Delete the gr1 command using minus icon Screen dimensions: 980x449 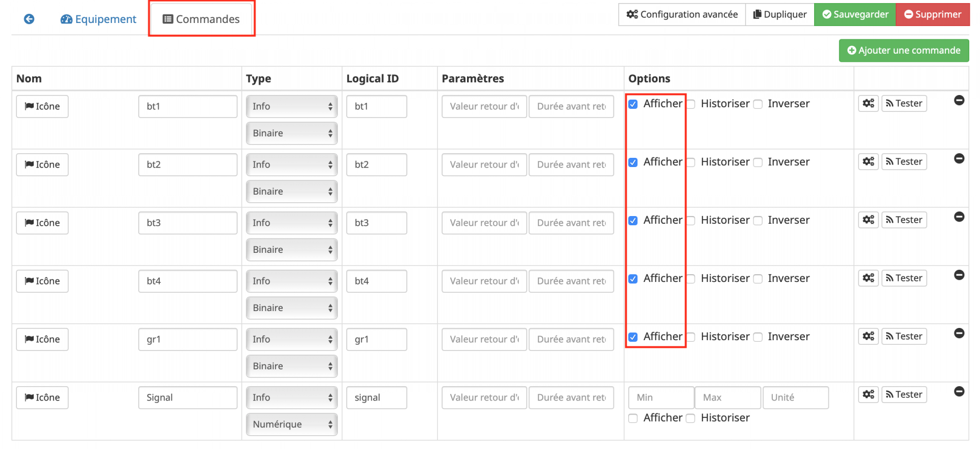[x=959, y=334]
